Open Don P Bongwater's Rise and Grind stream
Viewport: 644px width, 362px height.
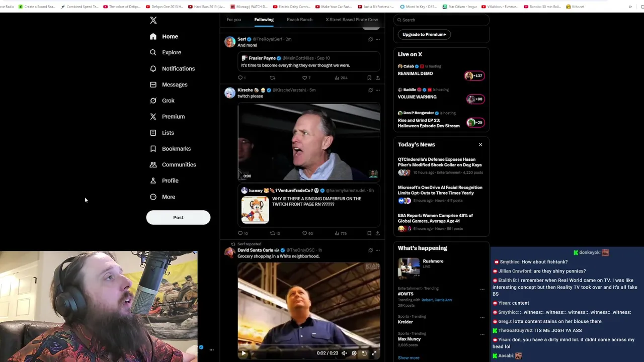[x=441, y=120]
